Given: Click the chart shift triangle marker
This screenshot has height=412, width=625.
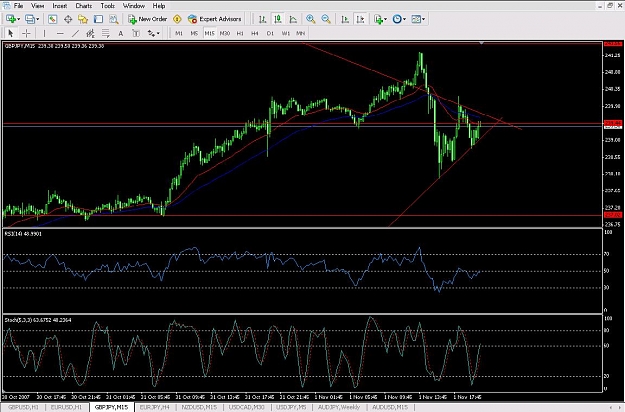Looking at the screenshot, I should click(x=482, y=43).
